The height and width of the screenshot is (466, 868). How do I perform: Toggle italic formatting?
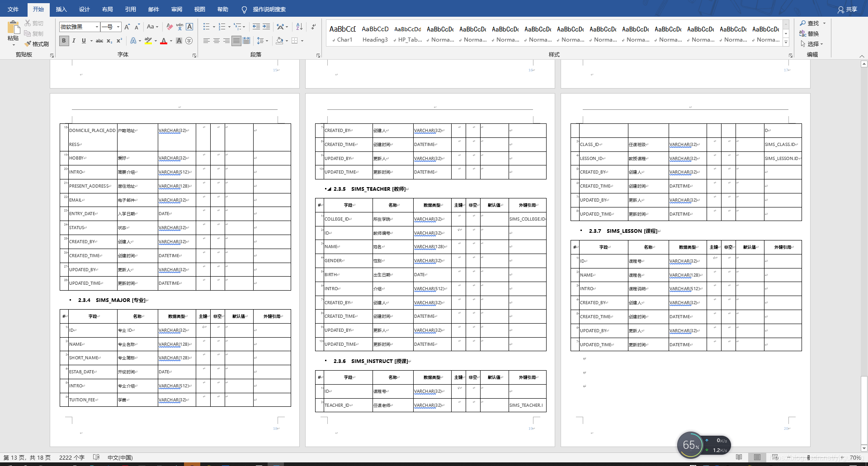[x=74, y=41]
